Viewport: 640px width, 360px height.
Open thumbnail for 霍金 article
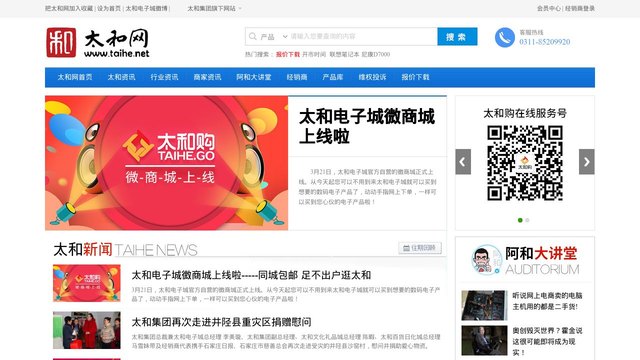click(x=484, y=340)
